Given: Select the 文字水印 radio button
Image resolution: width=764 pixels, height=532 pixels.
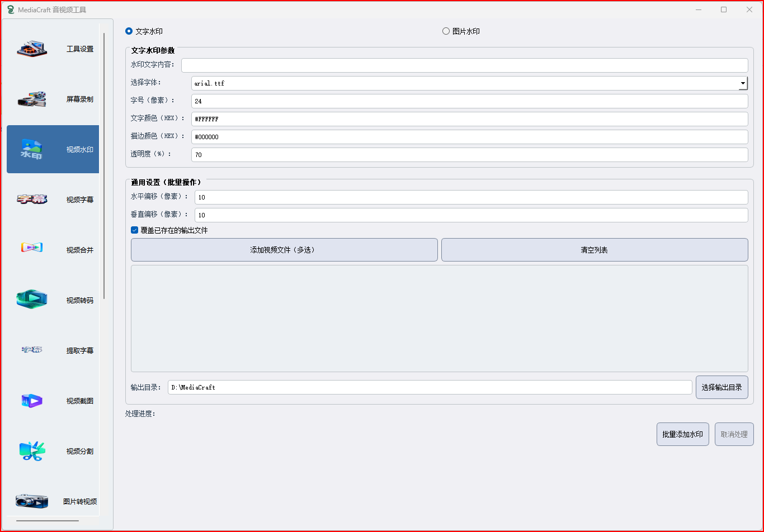Looking at the screenshot, I should (129, 31).
